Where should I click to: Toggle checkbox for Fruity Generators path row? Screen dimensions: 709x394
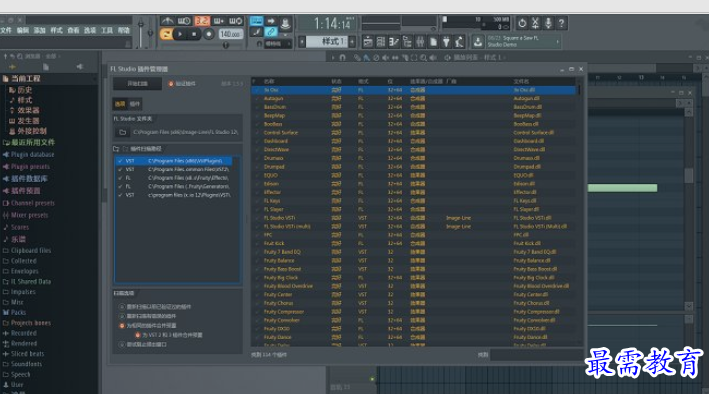(x=120, y=186)
